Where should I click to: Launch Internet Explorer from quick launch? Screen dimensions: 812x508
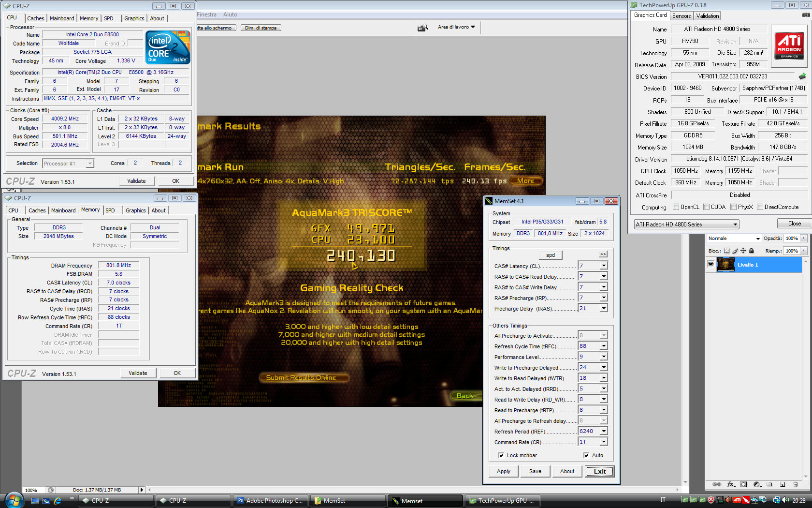[58, 501]
